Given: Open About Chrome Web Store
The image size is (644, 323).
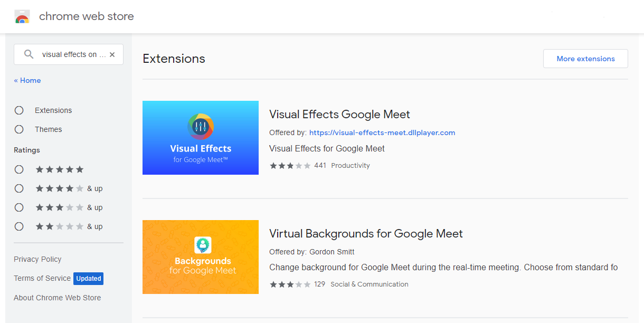Looking at the screenshot, I should (57, 298).
